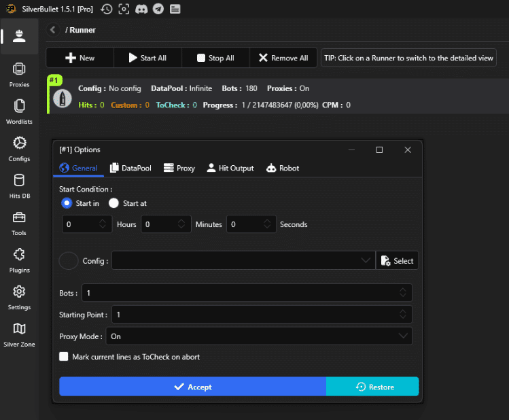Select the 'Start in' radio button
This screenshot has width=509, height=420.
(67, 203)
